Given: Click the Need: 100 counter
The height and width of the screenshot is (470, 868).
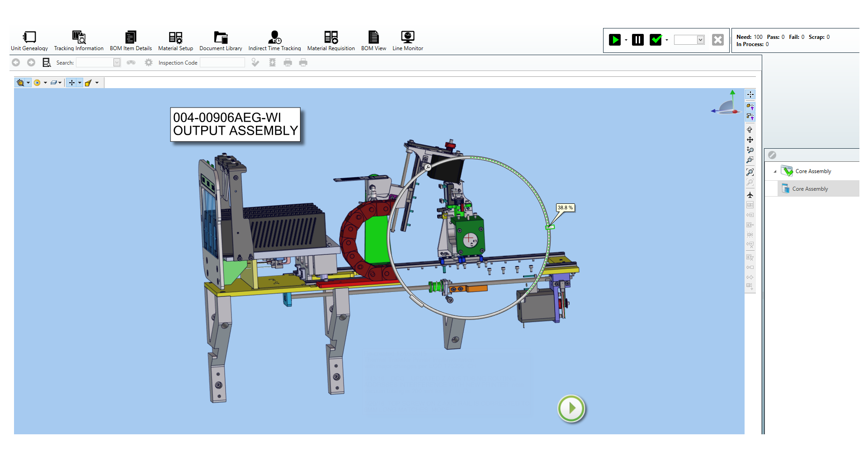Looking at the screenshot, I should 750,37.
